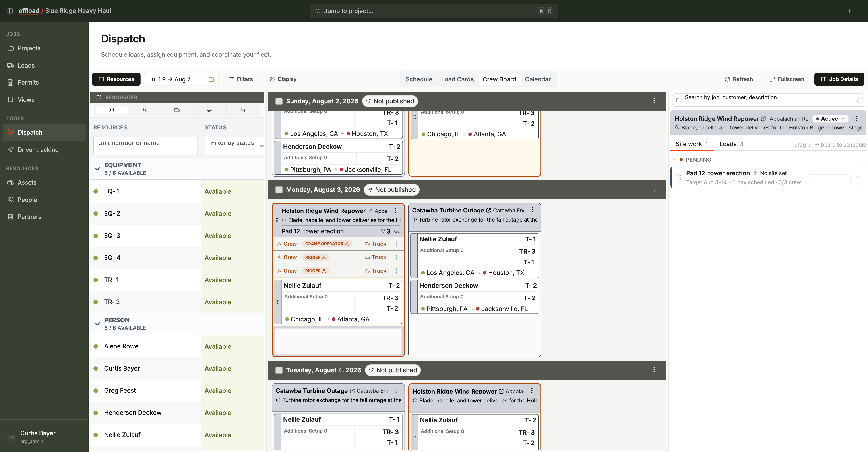Open Driver tracking in the sidebar

pyautogui.click(x=44, y=150)
